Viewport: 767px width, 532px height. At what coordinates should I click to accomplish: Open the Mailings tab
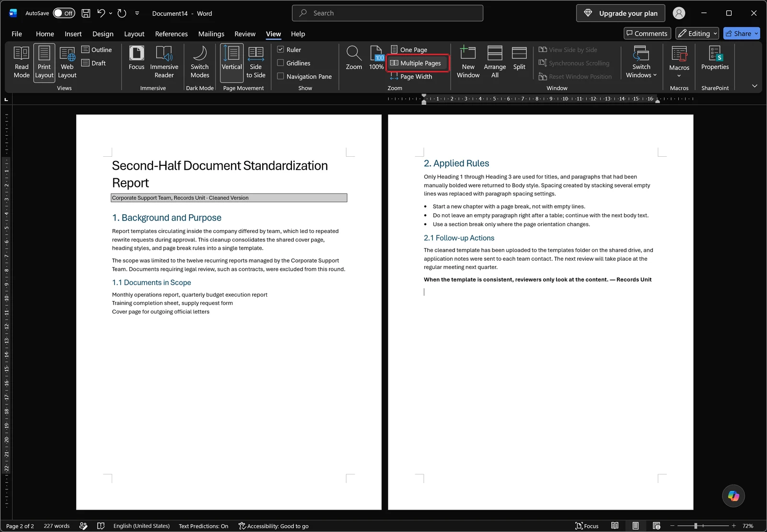click(211, 34)
